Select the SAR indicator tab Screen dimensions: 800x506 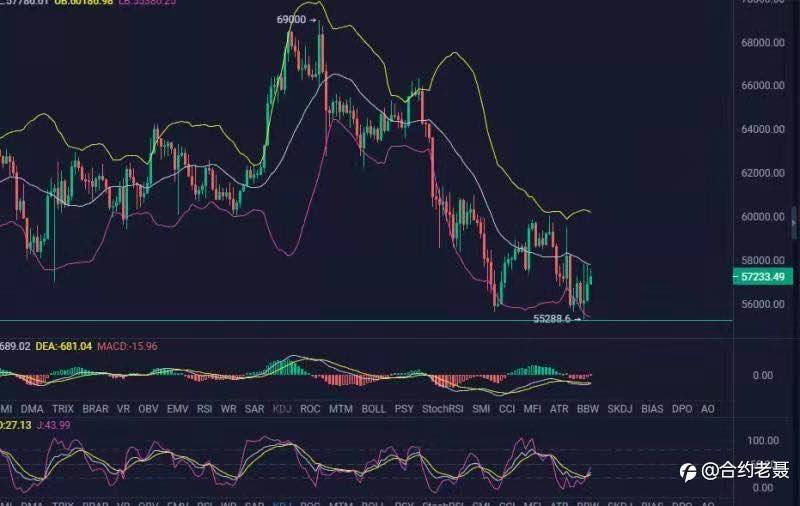point(255,409)
